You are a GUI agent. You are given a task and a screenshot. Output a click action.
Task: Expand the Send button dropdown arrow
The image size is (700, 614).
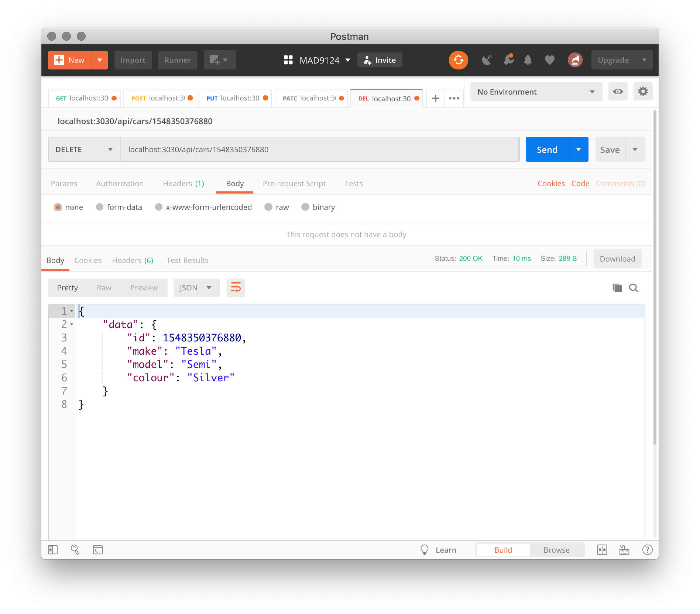click(x=579, y=149)
